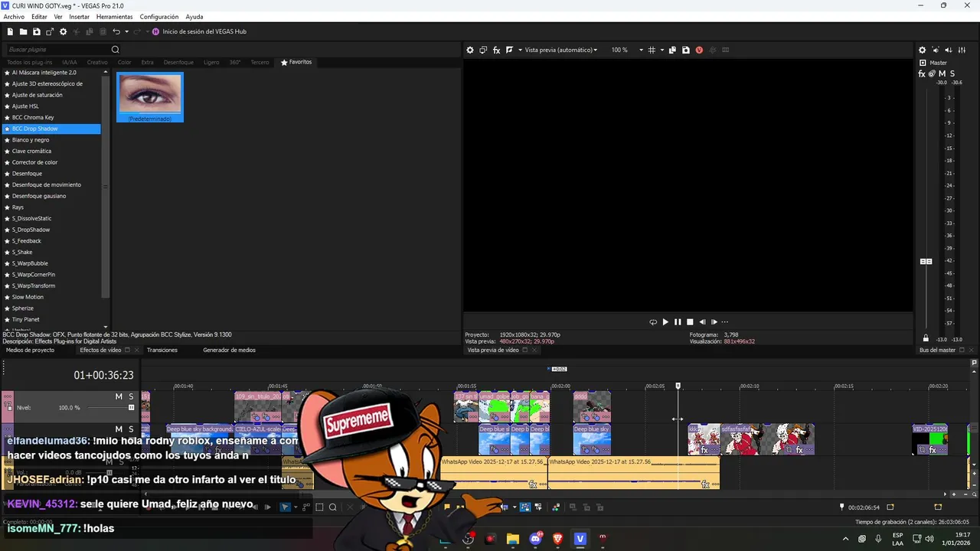Expand the overlay grid options arrow
Screen dimensions: 980x551
[661, 50]
